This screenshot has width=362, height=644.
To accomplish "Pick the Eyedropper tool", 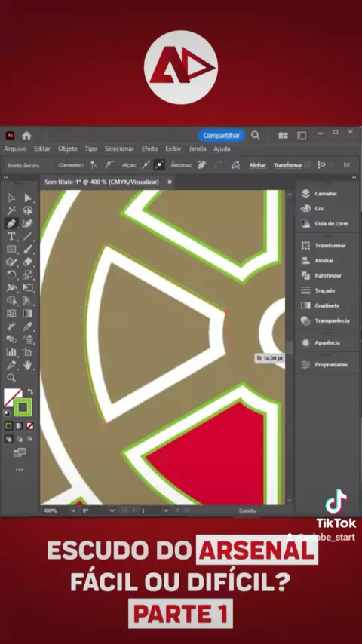I will point(28,327).
